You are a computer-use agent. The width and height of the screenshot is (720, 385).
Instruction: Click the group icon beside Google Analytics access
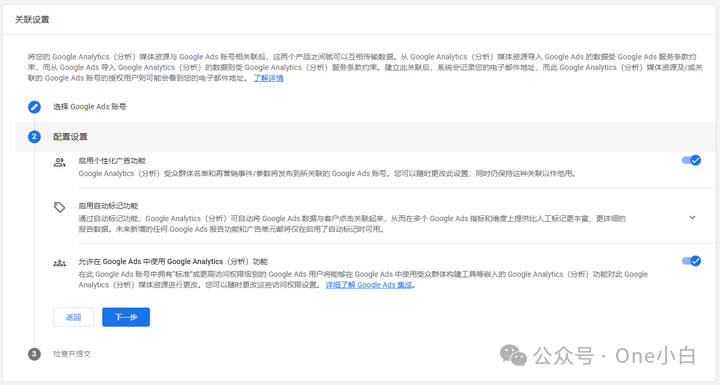[x=60, y=263]
